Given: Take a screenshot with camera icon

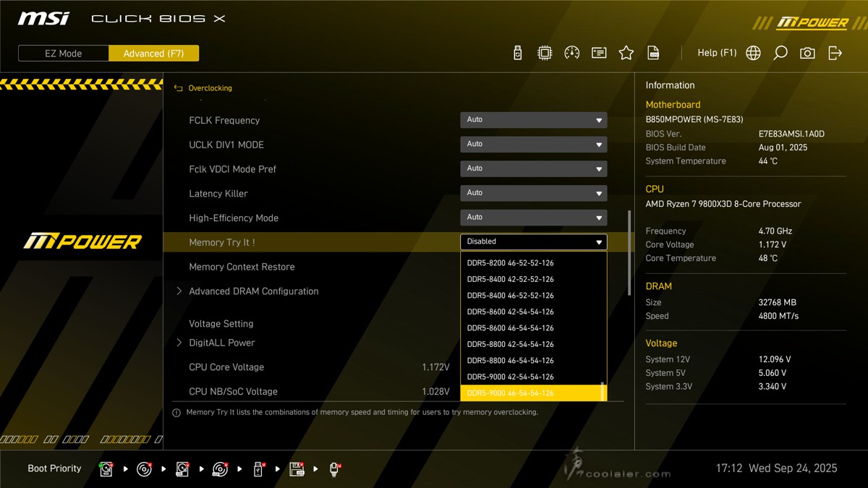Looking at the screenshot, I should coord(807,53).
